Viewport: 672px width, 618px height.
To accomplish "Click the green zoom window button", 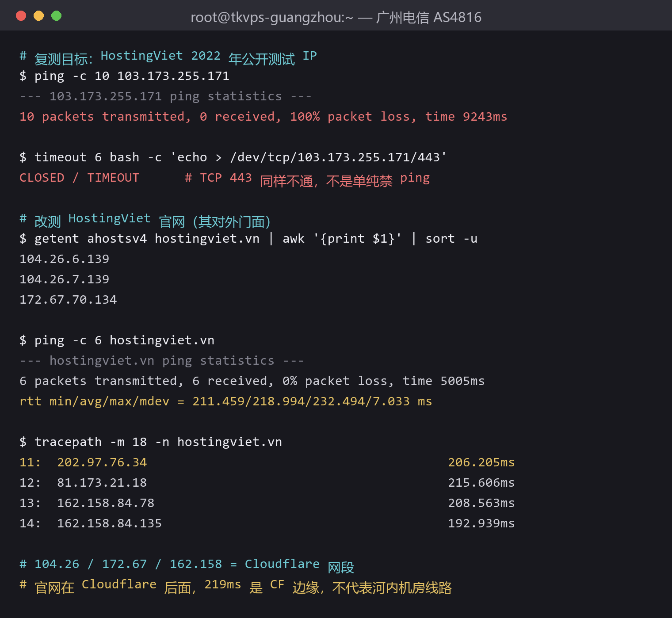I will (56, 16).
